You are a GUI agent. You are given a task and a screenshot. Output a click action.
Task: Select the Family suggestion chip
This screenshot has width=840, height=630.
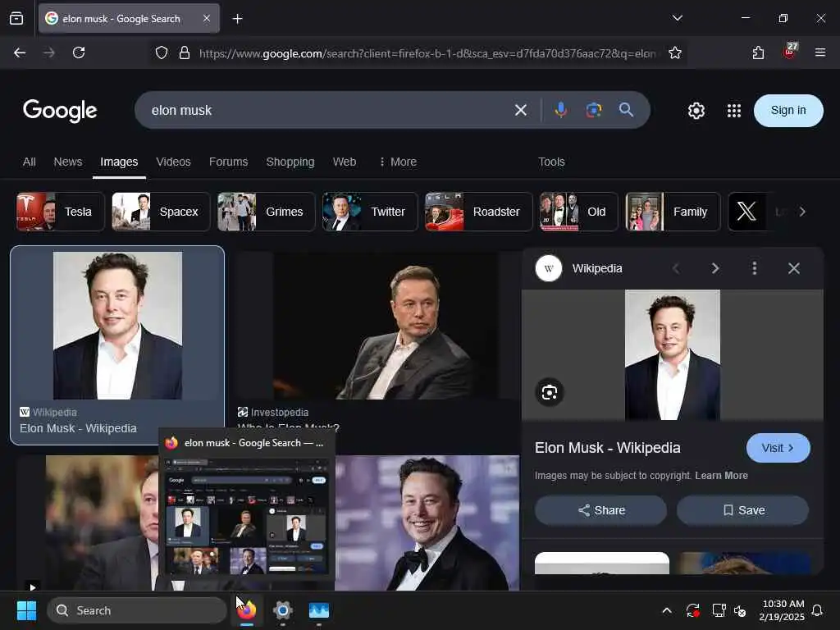click(x=673, y=212)
